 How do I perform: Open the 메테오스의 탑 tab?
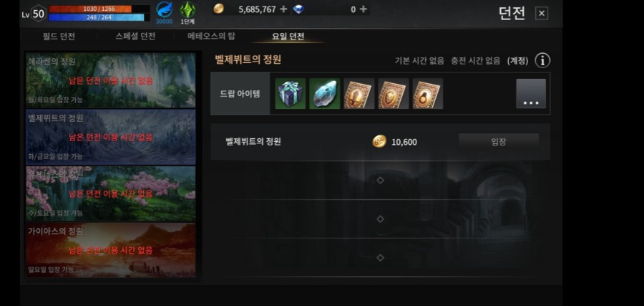tap(211, 37)
